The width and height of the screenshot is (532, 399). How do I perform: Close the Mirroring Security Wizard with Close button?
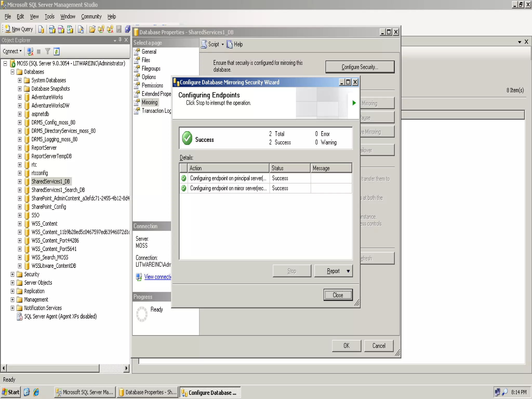point(338,295)
